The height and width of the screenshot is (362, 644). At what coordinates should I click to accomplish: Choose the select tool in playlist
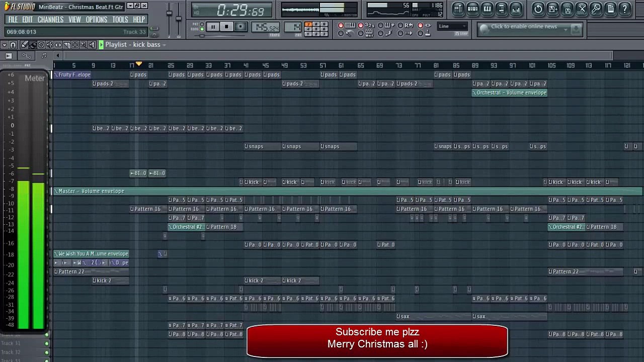(x=75, y=45)
